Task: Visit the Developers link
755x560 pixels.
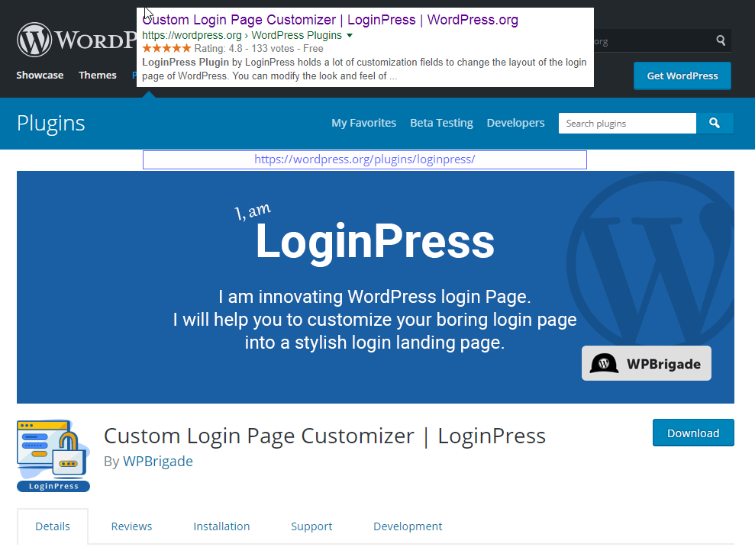Action: (x=515, y=123)
